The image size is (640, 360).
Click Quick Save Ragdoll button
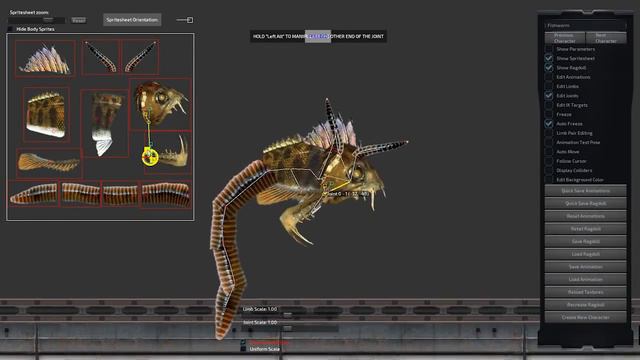tap(586, 203)
